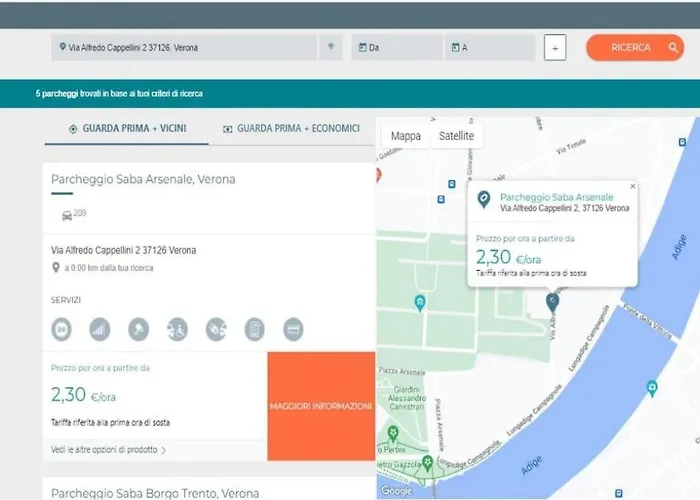The height and width of the screenshot is (500, 700).
Task: Click the signal bars service icon
Action: click(100, 328)
